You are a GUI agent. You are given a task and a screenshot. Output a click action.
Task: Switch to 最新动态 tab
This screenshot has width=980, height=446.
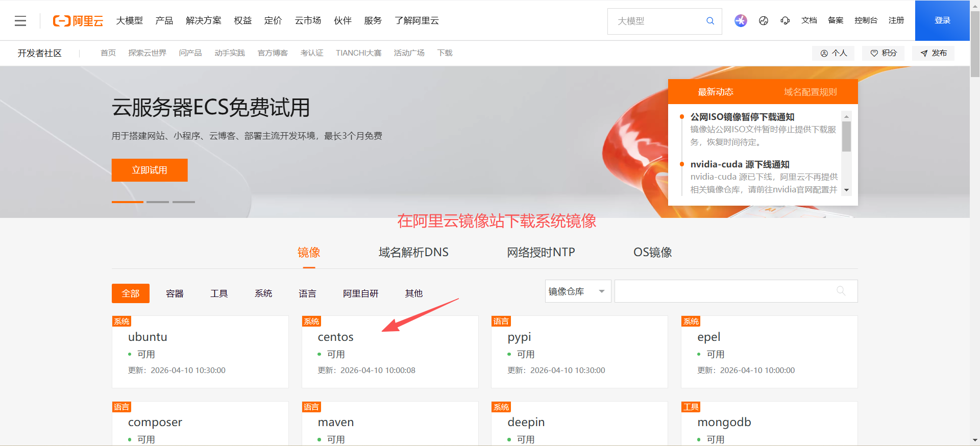716,92
